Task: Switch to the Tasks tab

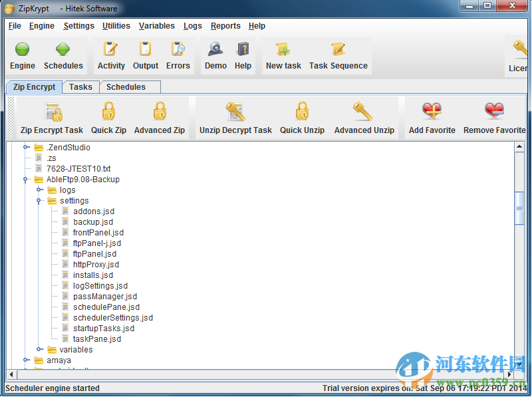Action: point(80,86)
